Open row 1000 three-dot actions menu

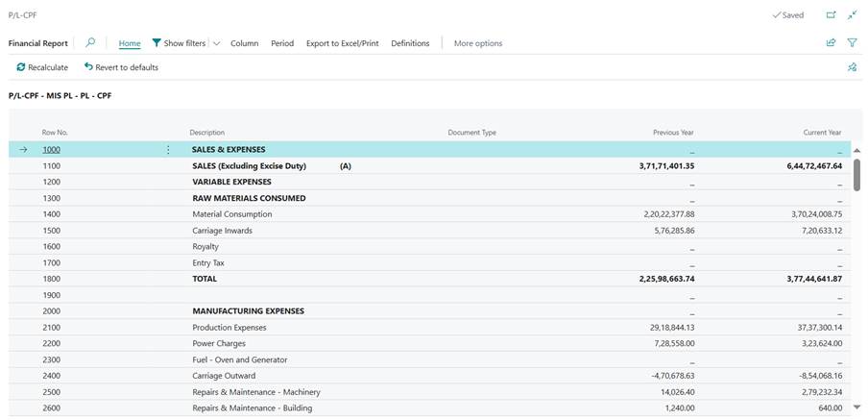(x=169, y=150)
